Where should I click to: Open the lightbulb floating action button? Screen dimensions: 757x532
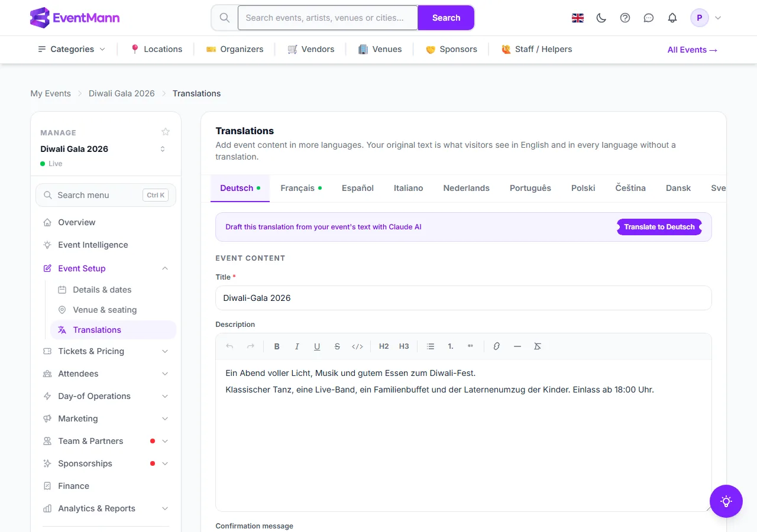[726, 501]
